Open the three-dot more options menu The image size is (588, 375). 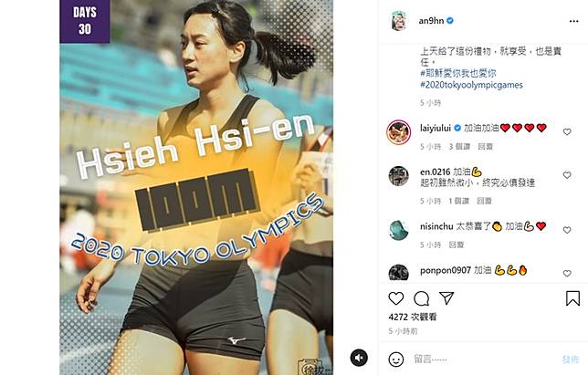pos(573,21)
